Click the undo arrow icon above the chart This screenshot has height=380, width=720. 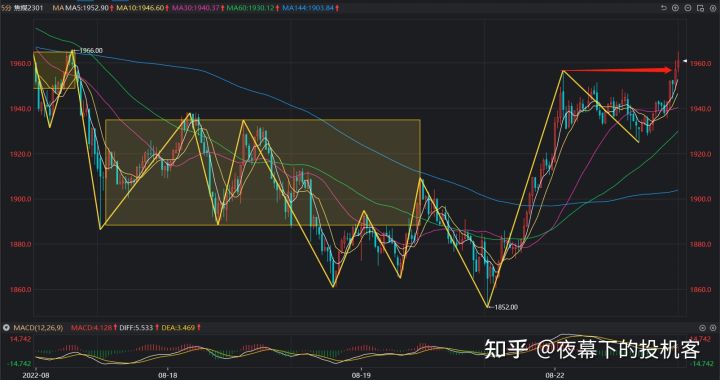[x=664, y=8]
